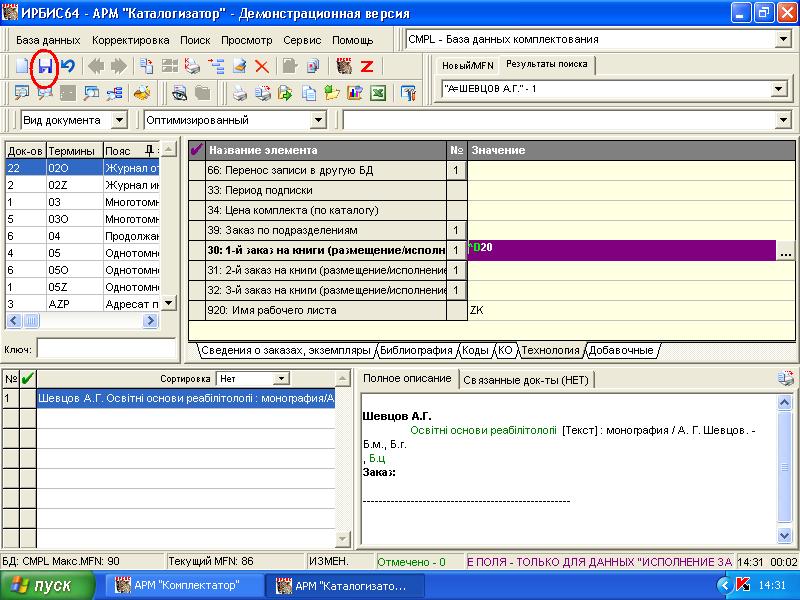Image resolution: width=800 pixels, height=600 pixels.
Task: Open the Корректировка menu
Action: [x=130, y=40]
